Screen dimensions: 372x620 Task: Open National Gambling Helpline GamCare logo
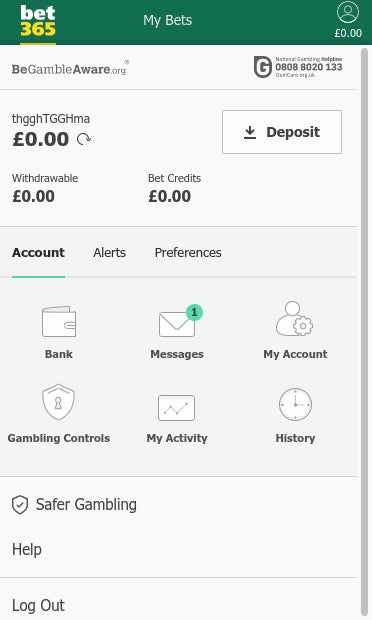click(x=298, y=67)
